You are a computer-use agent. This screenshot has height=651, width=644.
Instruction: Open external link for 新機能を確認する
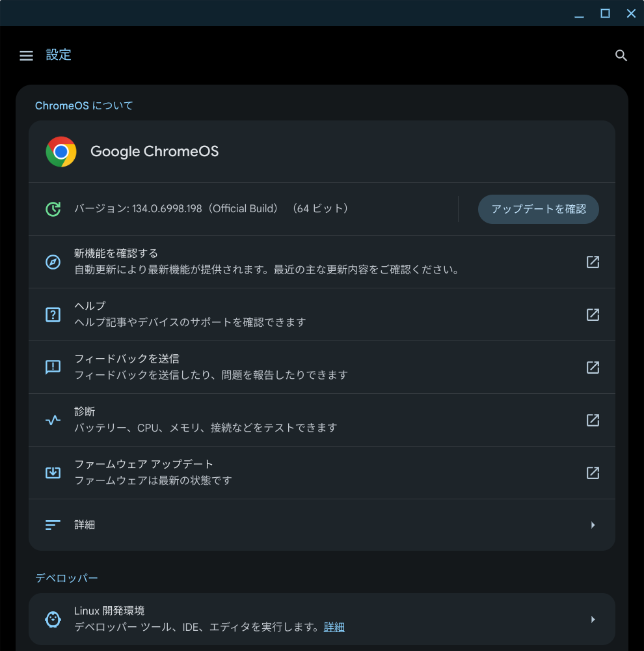click(x=593, y=262)
